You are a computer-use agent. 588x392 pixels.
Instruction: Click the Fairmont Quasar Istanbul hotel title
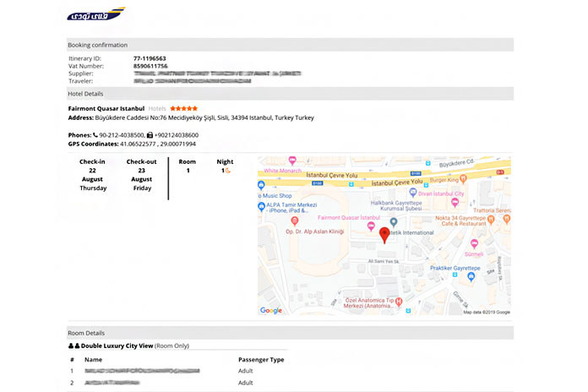point(106,108)
